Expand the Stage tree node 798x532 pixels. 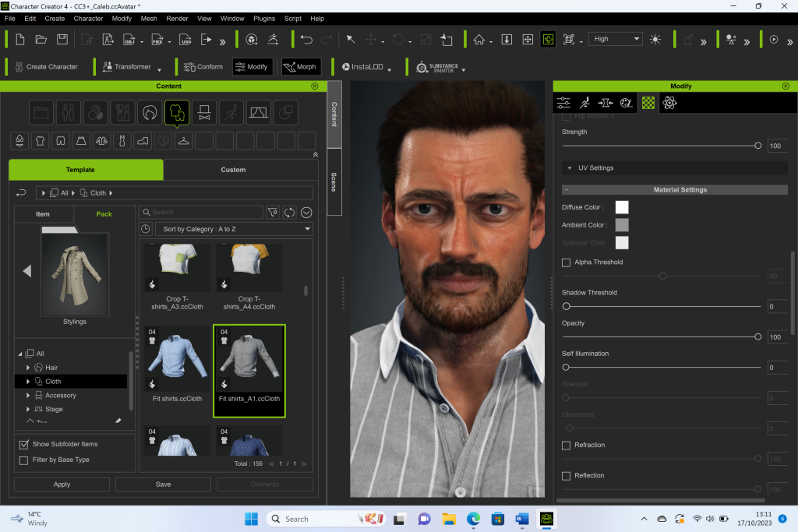tap(28, 409)
